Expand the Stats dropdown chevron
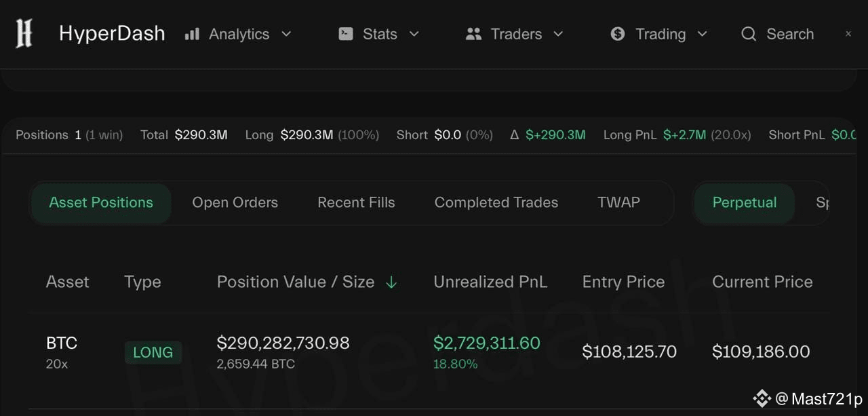Viewport: 868px width, 416px height. click(x=414, y=34)
